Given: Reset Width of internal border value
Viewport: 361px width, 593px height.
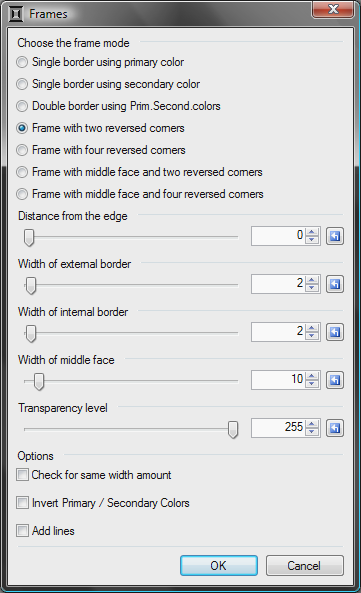Looking at the screenshot, I should 335,332.
